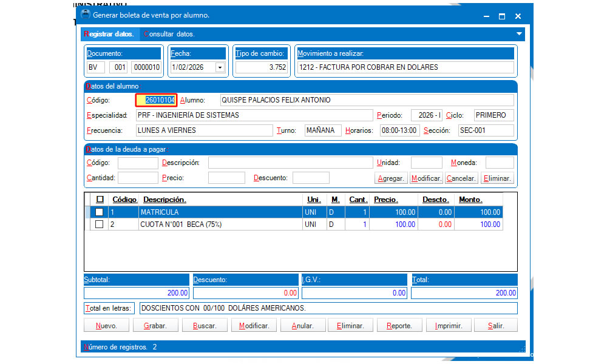Click the Salir button
607x364 pixels.
(x=496, y=325)
